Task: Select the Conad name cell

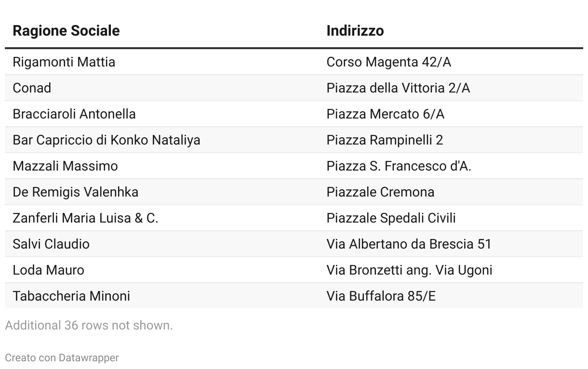Action: pos(32,88)
